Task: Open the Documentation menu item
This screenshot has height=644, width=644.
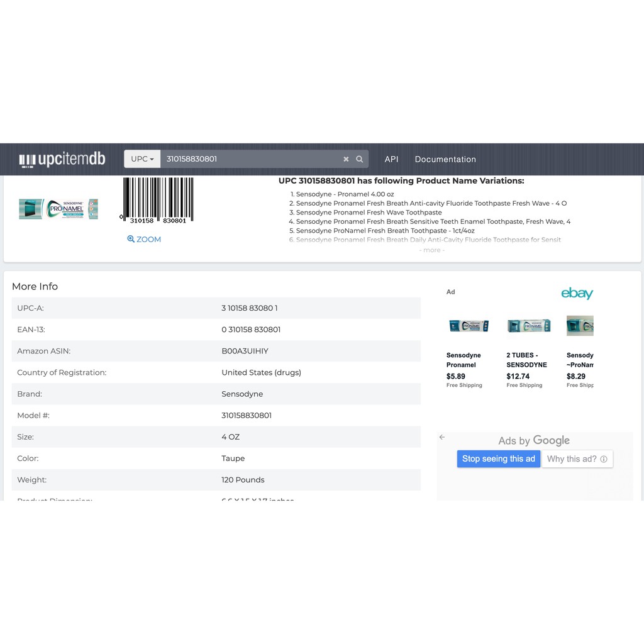Action: (x=445, y=159)
